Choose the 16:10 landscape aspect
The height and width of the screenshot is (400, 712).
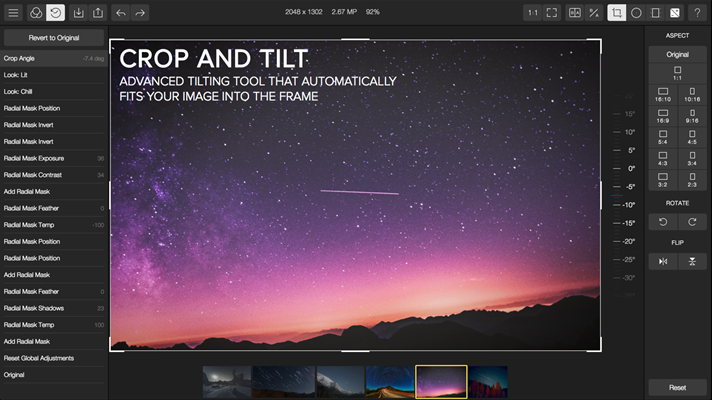[663, 94]
